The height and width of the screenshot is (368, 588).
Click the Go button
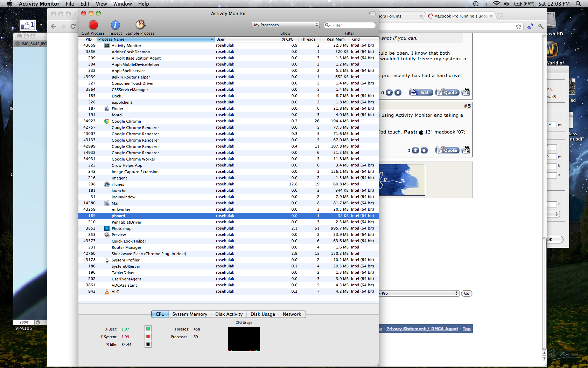[467, 293]
